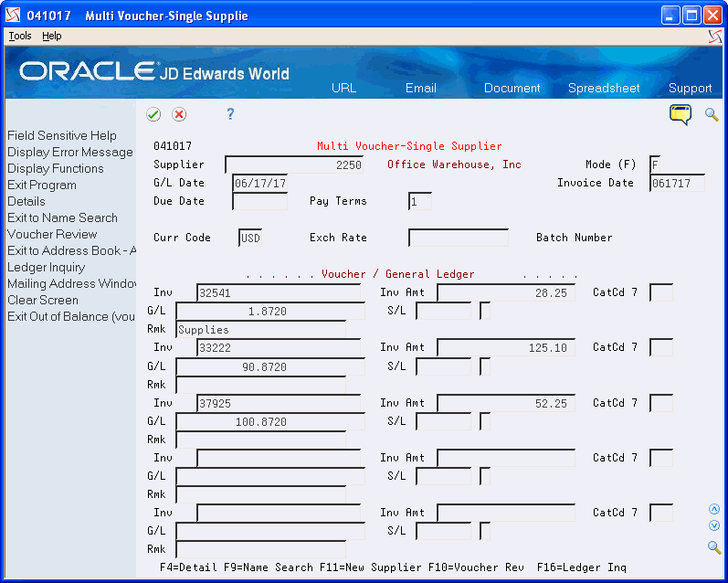Click the Inv Amt field showing 52.25
Screen dimensions: 728x583
[x=506, y=403]
